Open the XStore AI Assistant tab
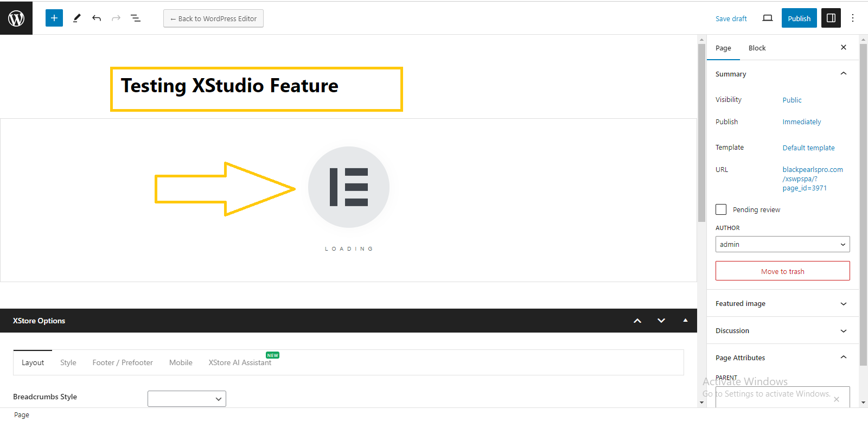The height and width of the screenshot is (421, 868). [240, 362]
